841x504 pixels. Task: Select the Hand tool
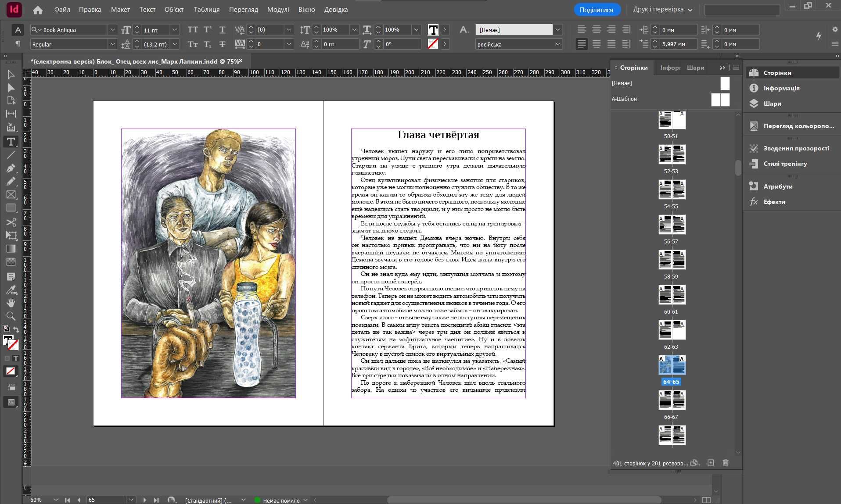tap(11, 303)
